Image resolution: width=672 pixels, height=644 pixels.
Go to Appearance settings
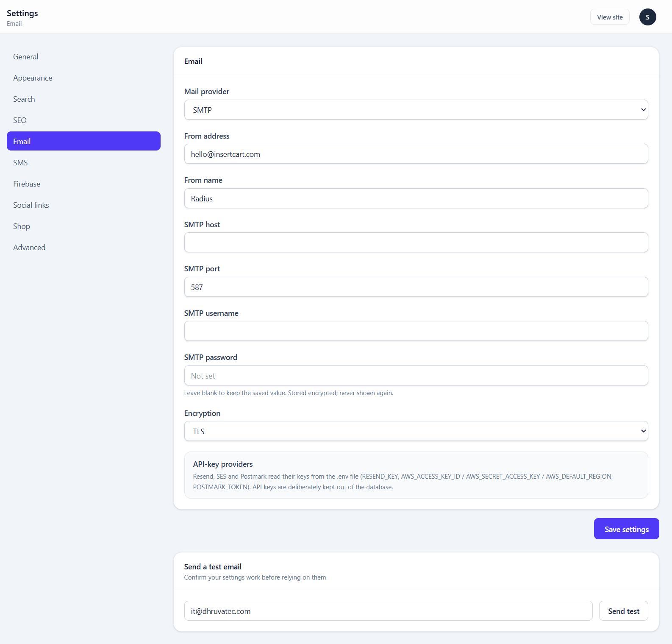83,78
